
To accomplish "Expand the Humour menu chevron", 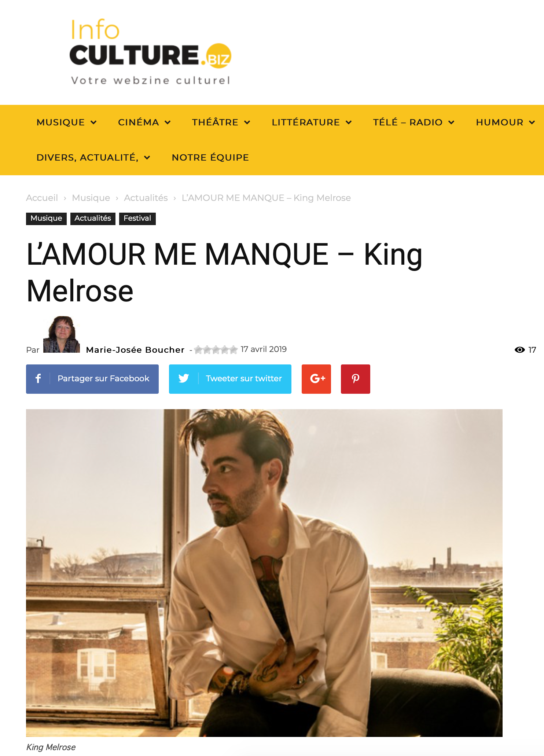I will click(x=532, y=122).
